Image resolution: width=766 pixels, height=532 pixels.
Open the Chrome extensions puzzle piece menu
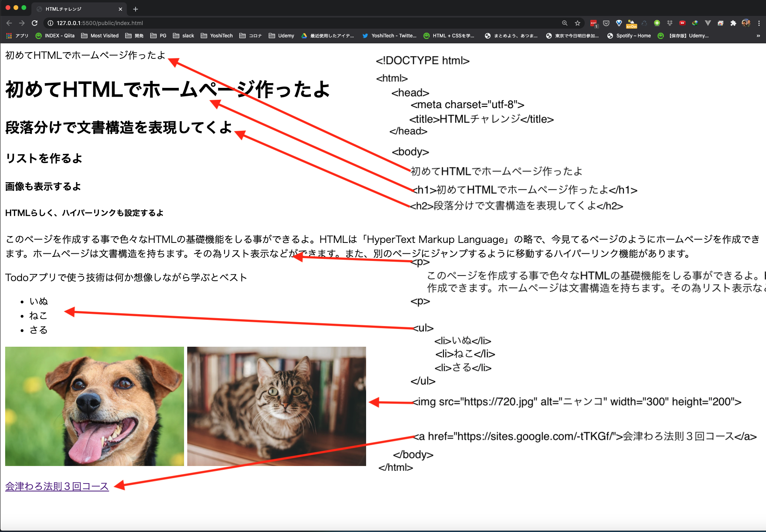point(733,23)
